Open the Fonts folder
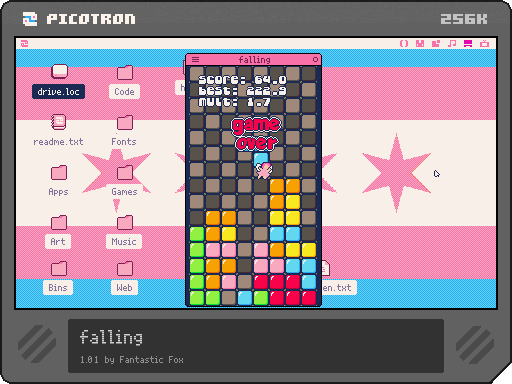Viewport: 512px width, 384px height. (124, 131)
